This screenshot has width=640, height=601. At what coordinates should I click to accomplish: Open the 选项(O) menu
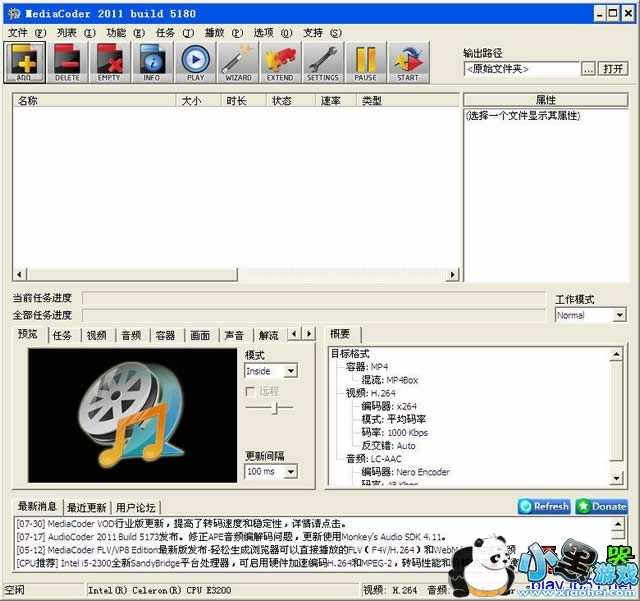point(273,33)
